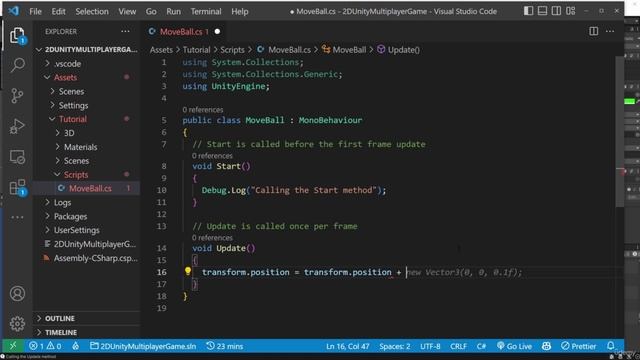Screen dimensions: 640x360
Task: Change UTF-8 file encoding
Action: coord(430,346)
